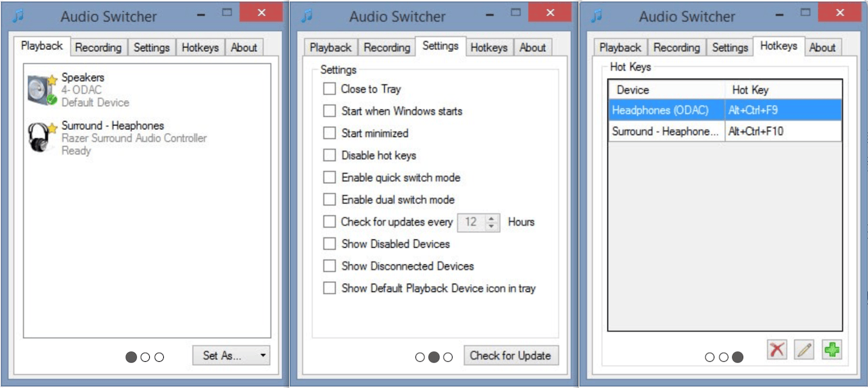Decrease update hours with down spinner arrow
868x388 pixels.
coord(492,227)
